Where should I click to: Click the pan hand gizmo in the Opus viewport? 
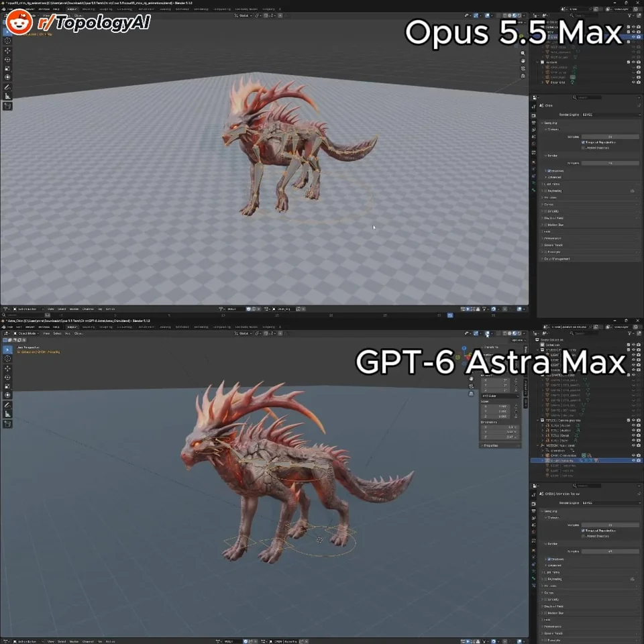(x=523, y=60)
